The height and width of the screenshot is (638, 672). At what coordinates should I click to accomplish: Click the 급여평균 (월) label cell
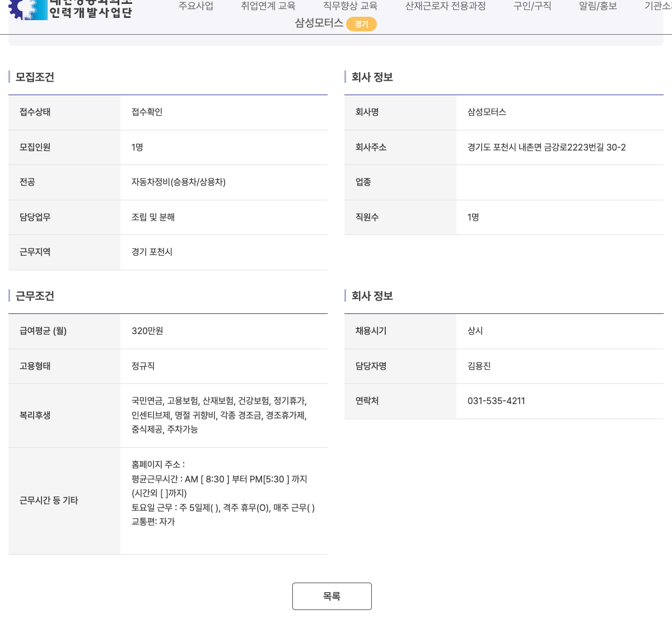coord(64,331)
